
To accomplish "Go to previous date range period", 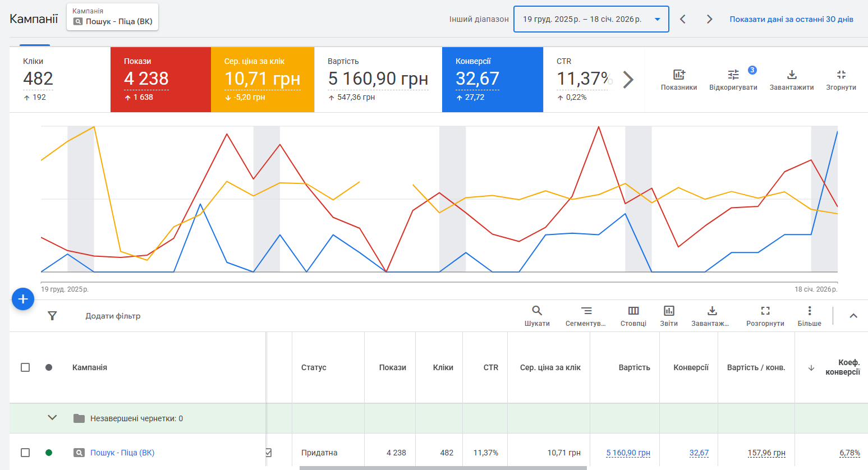I will (683, 19).
